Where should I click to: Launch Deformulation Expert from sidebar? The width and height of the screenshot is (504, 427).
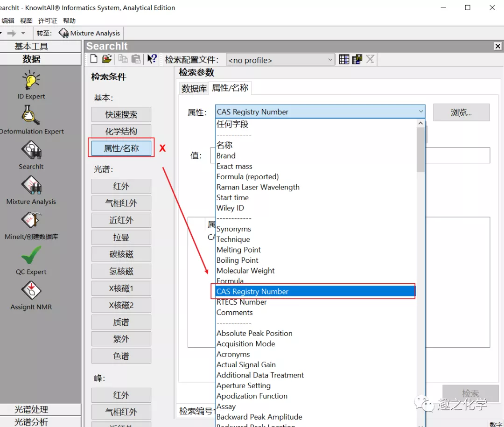click(x=31, y=120)
